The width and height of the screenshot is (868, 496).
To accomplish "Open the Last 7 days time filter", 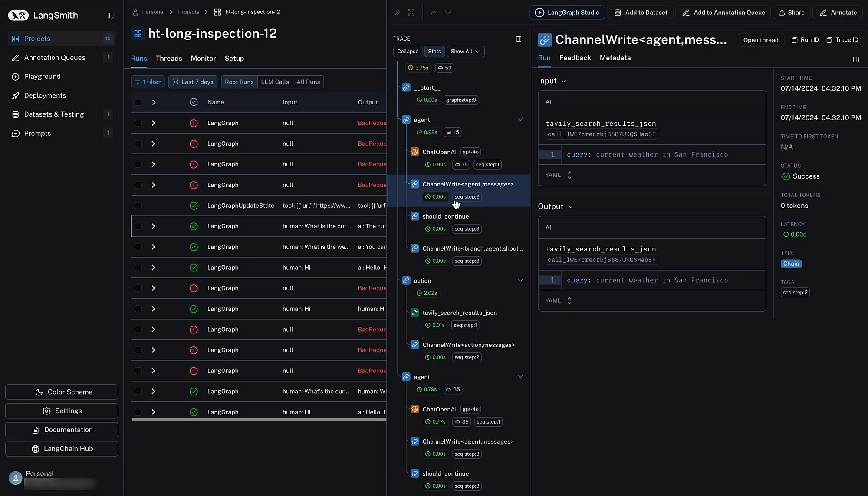I will tap(193, 82).
